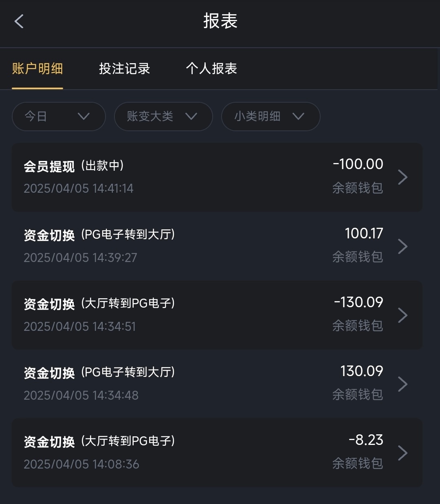Expand the 今日 date filter dropdown
Image resolution: width=440 pixels, height=504 pixels.
click(59, 117)
